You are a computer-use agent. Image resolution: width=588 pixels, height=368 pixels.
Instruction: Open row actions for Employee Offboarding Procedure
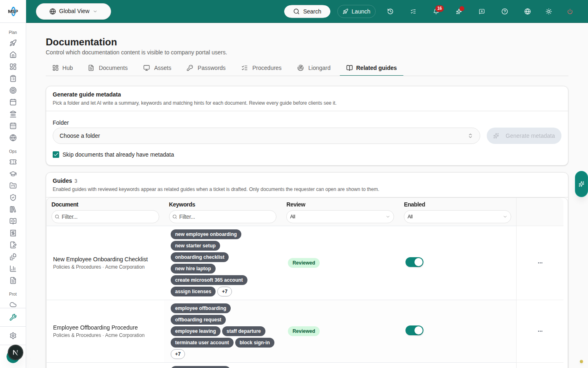pos(540,331)
